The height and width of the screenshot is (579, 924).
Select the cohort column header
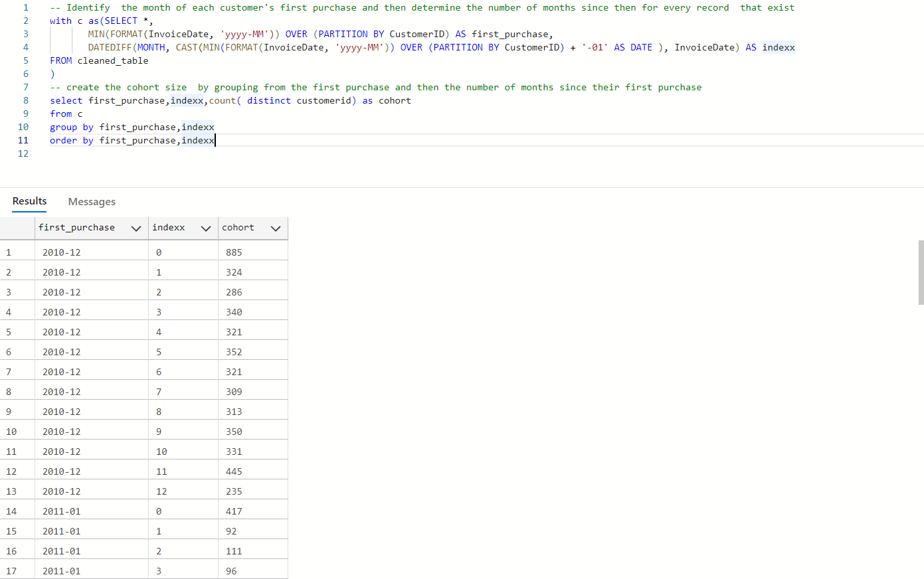click(237, 228)
